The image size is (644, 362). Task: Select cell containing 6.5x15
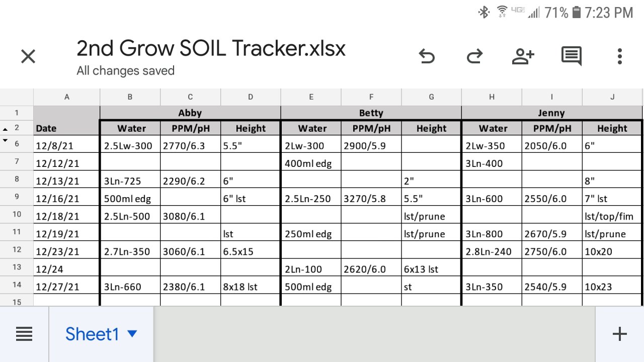tap(251, 250)
